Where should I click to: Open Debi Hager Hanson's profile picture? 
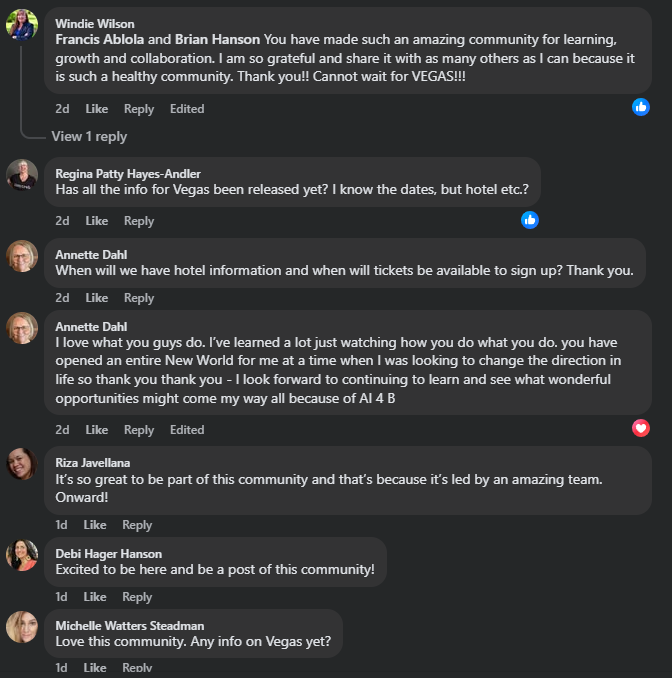[22, 555]
